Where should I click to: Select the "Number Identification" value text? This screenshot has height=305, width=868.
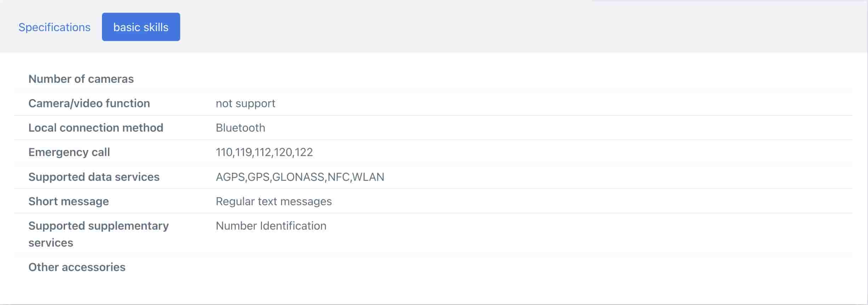click(271, 226)
